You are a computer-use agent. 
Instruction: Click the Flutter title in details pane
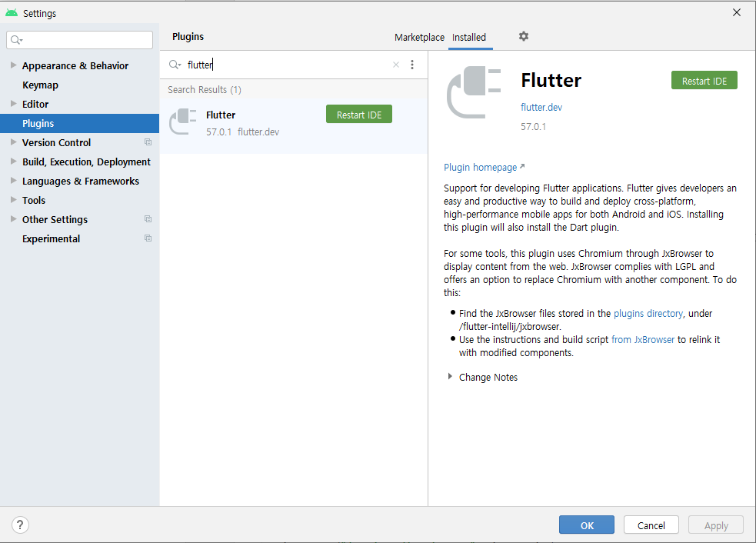[x=551, y=80]
